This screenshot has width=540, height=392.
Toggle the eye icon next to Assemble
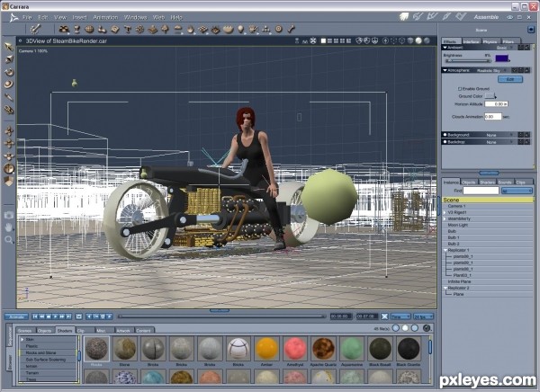pyautogui.click(x=510, y=17)
